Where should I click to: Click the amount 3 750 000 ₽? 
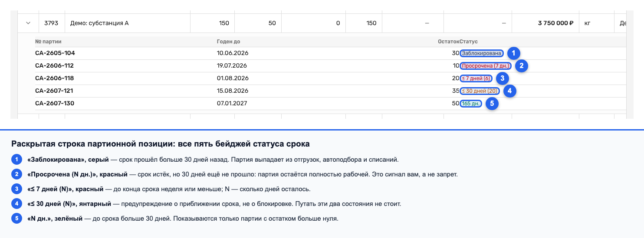(x=556, y=23)
